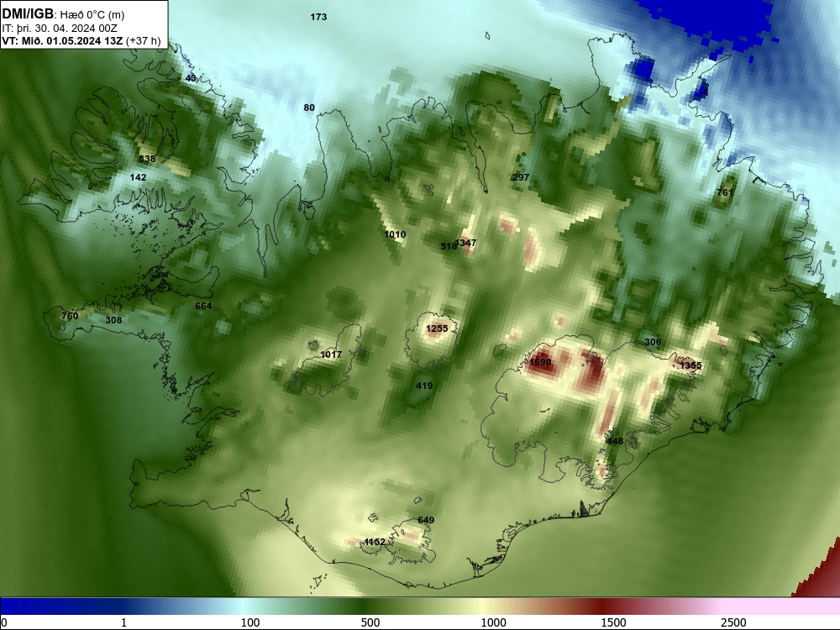Click the 761 value near the east coast
The image size is (840, 630).
coord(724,192)
